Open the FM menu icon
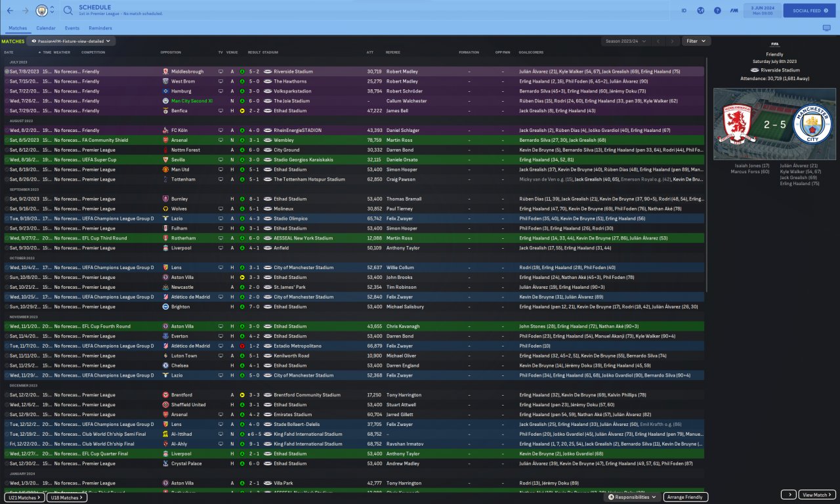Screen dimensions: 840x504 coord(734,10)
